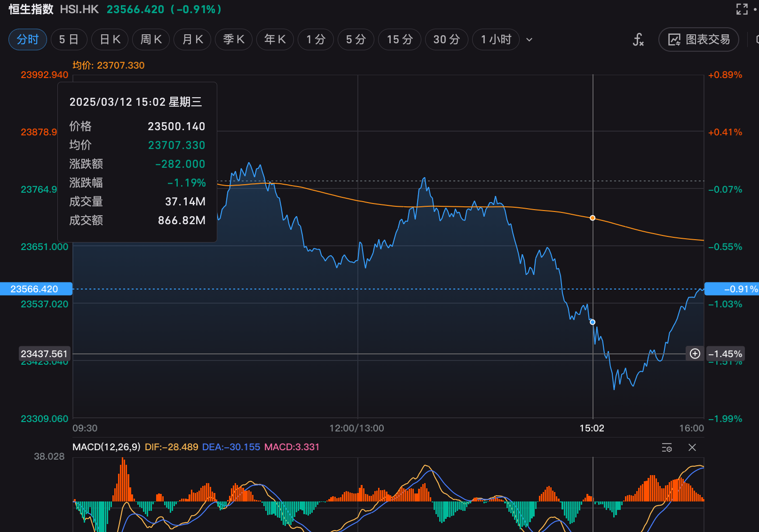Choose the 季K quarterly chart
The height and width of the screenshot is (532, 759).
pos(234,39)
